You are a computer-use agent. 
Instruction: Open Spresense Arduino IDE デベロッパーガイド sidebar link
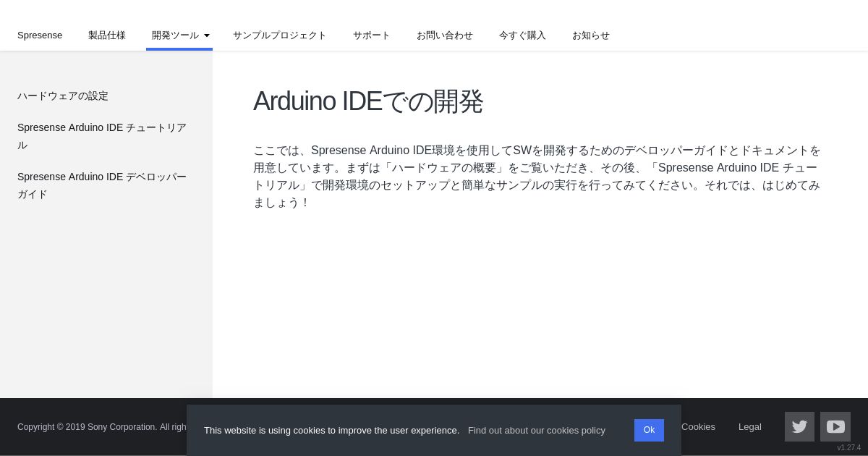click(102, 185)
